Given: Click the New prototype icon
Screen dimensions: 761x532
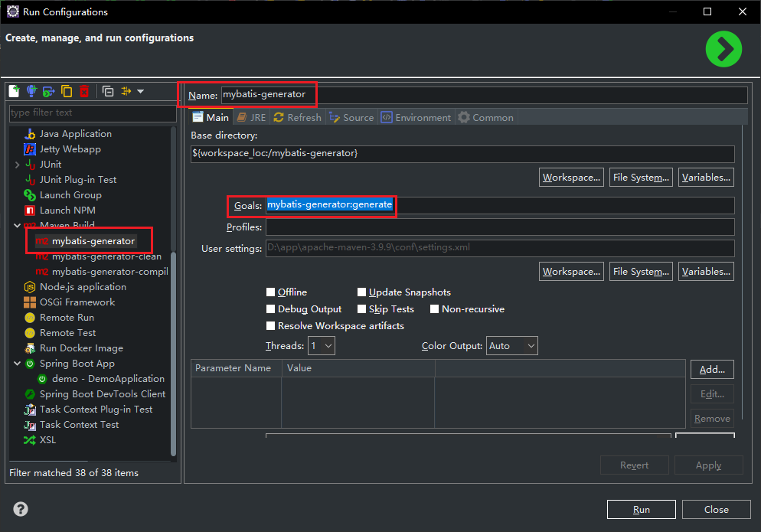Looking at the screenshot, I should [31, 92].
